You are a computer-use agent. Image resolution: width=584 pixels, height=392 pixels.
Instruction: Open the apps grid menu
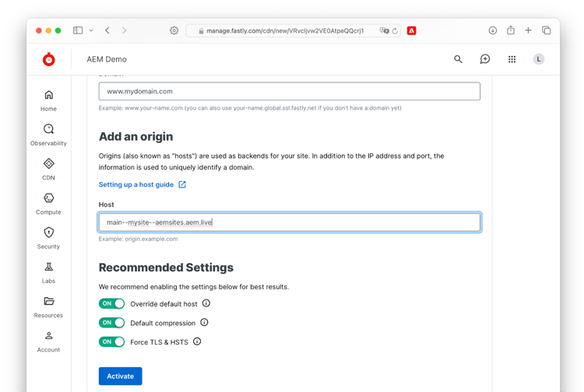pos(512,59)
